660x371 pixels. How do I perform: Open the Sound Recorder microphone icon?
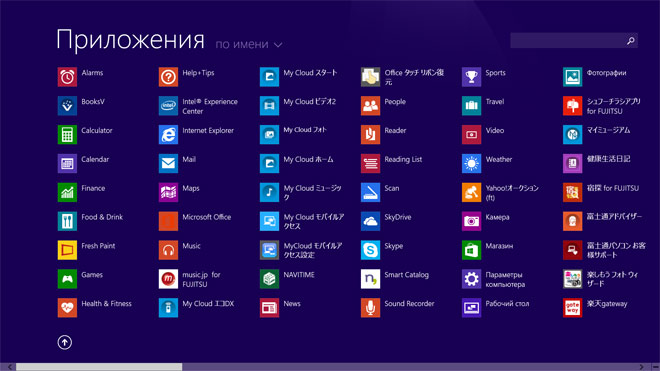click(x=370, y=307)
